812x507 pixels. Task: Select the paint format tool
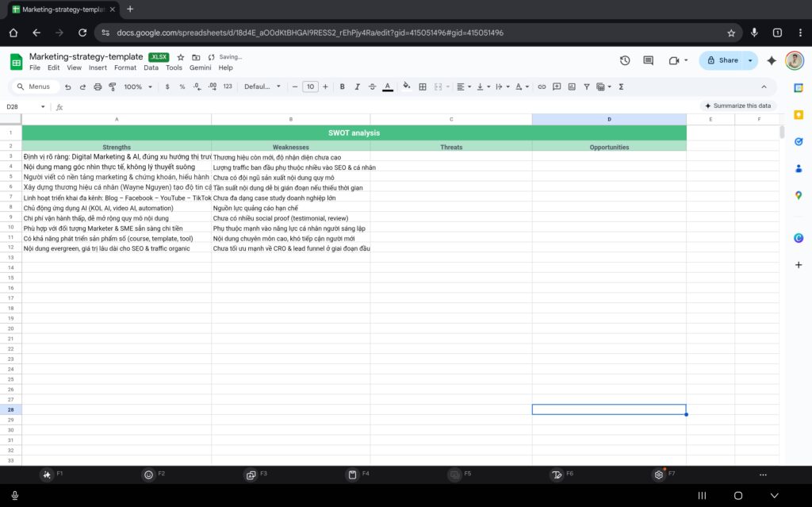coord(112,86)
